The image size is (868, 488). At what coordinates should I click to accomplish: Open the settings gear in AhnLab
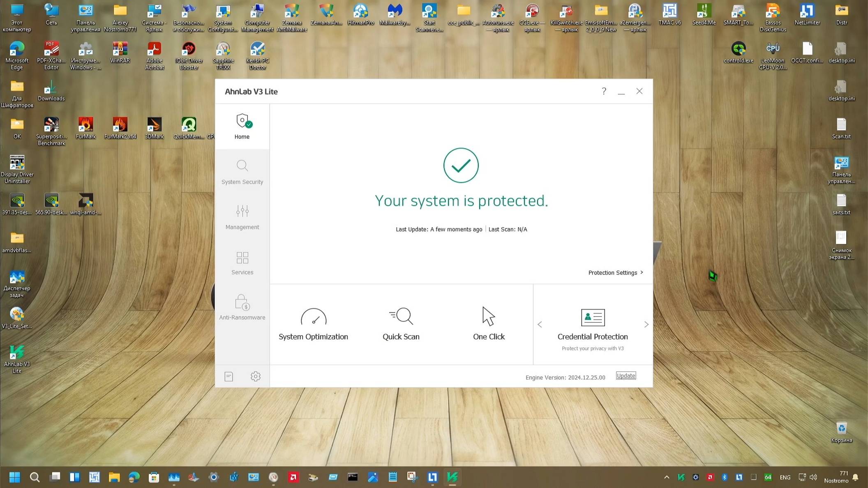tap(256, 376)
